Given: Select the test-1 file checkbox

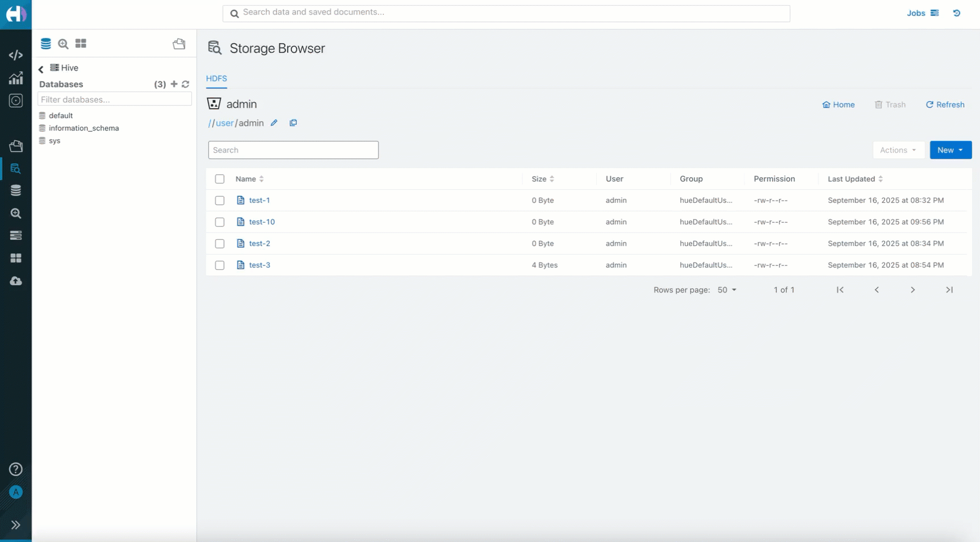Looking at the screenshot, I should pos(220,201).
